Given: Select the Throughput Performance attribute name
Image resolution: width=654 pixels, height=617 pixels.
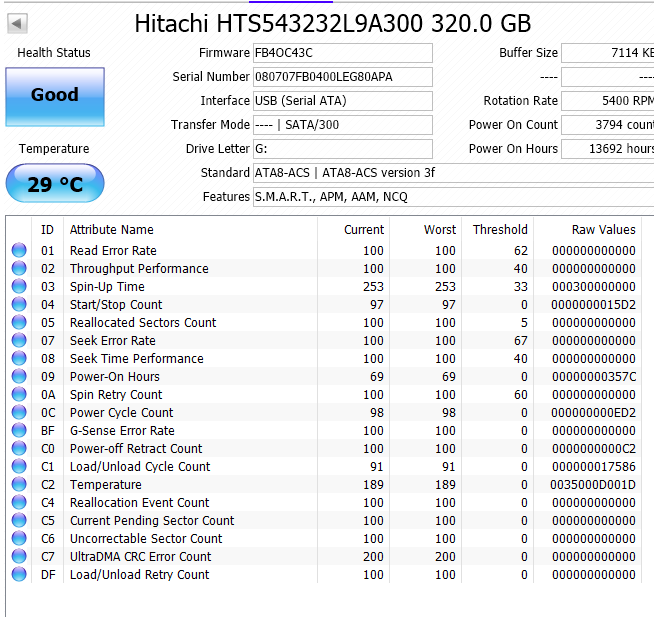Looking at the screenshot, I should pos(139,269).
